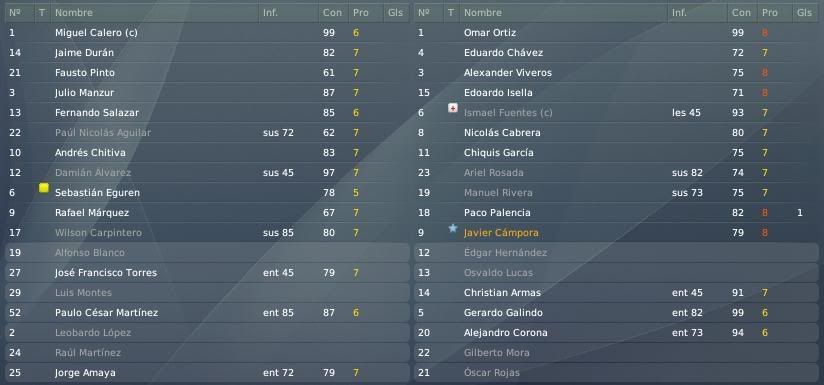This screenshot has width=824, height=385.
Task: Click the left table Inf. column header
Action: tap(271, 13)
